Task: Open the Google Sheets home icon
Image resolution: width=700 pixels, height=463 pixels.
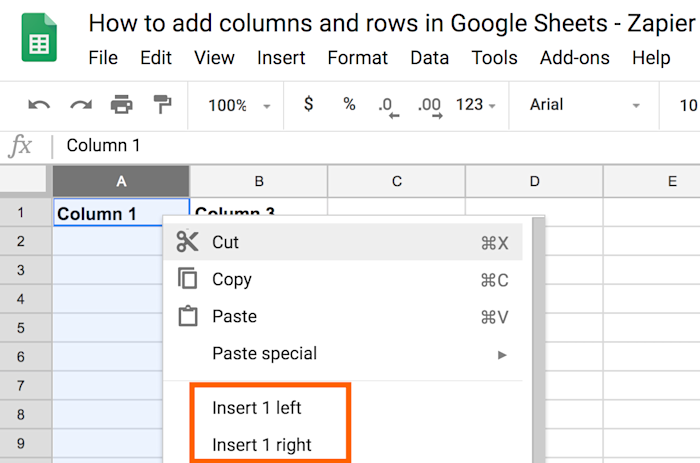Action: pos(39,38)
